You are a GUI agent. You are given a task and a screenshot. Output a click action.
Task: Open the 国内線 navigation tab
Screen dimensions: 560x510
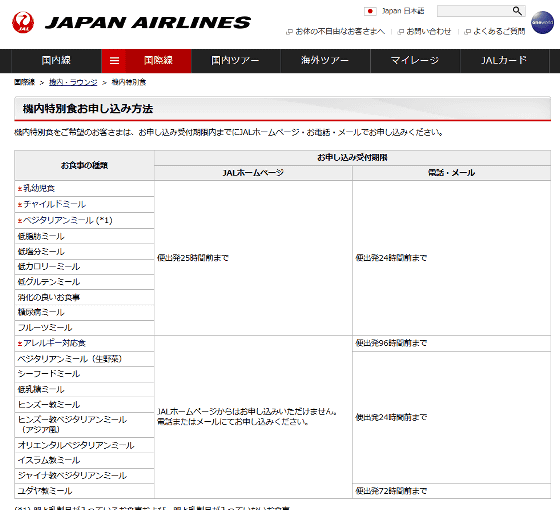56,61
